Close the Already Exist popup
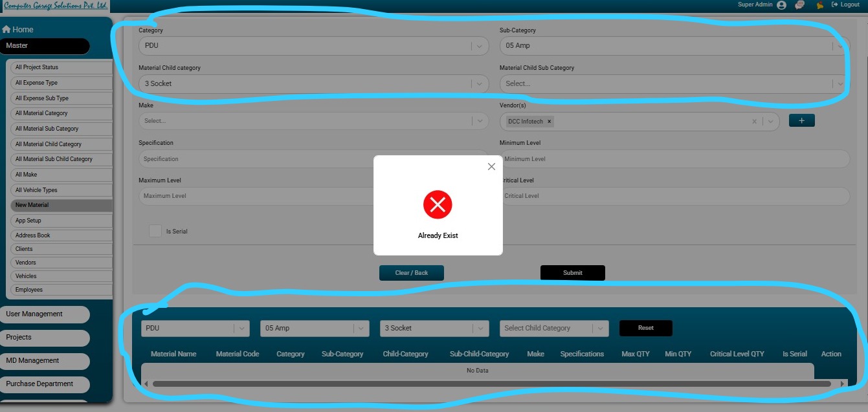 (491, 167)
